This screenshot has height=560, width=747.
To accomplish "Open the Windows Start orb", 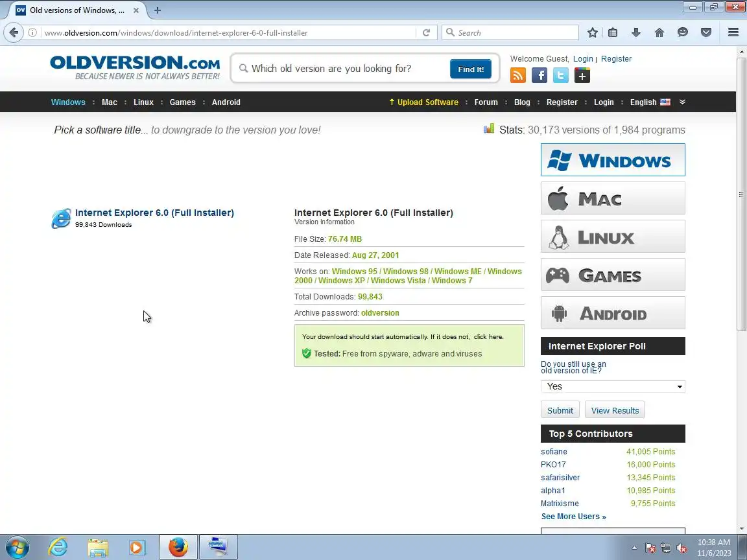I will coord(17,547).
